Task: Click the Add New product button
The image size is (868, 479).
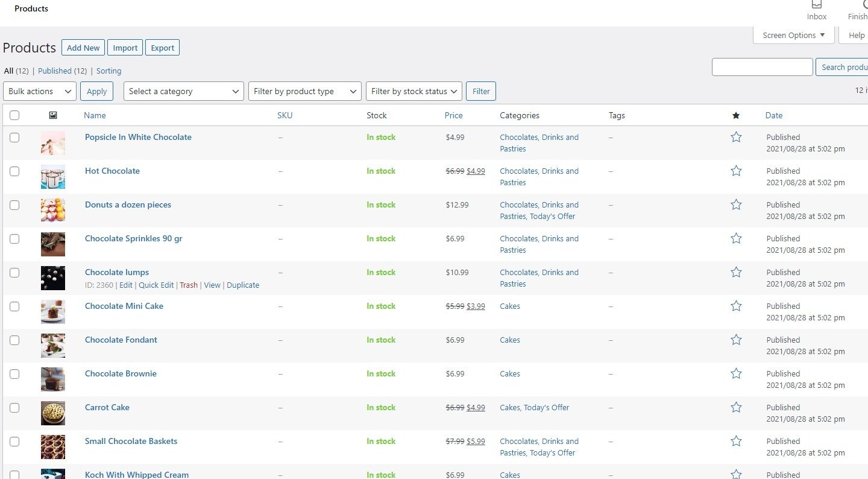Action: pyautogui.click(x=83, y=48)
